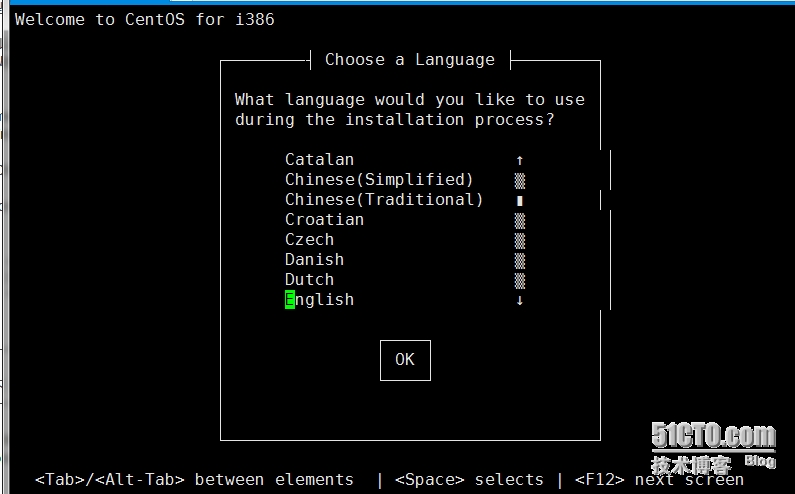Select the highlighted English entry
795x494 pixels.
coord(319,300)
